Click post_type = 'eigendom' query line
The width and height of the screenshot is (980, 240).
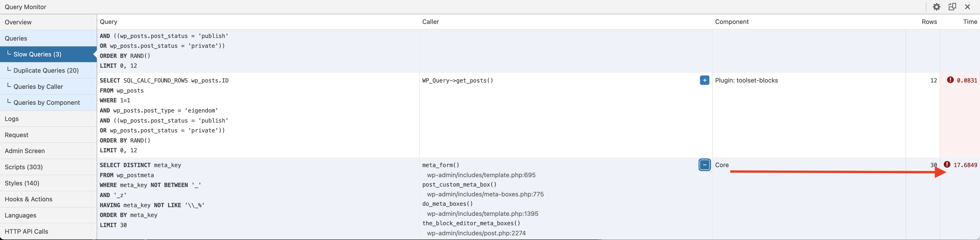(x=159, y=110)
